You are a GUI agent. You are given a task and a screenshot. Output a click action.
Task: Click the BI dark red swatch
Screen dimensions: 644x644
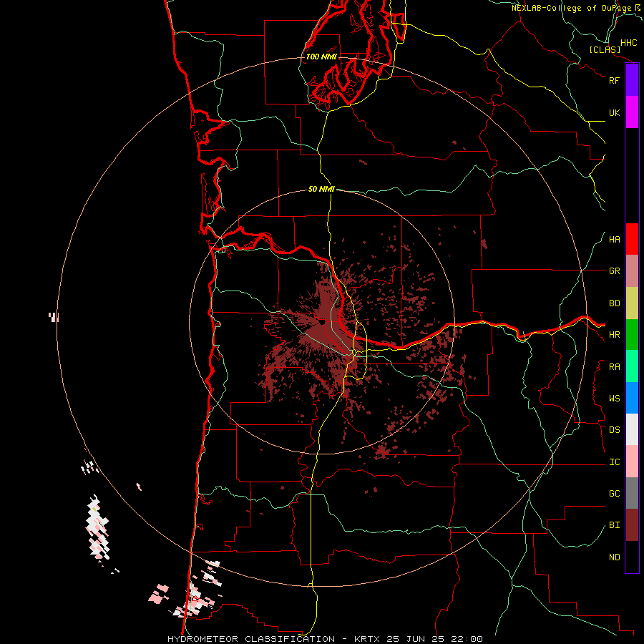pos(632,525)
